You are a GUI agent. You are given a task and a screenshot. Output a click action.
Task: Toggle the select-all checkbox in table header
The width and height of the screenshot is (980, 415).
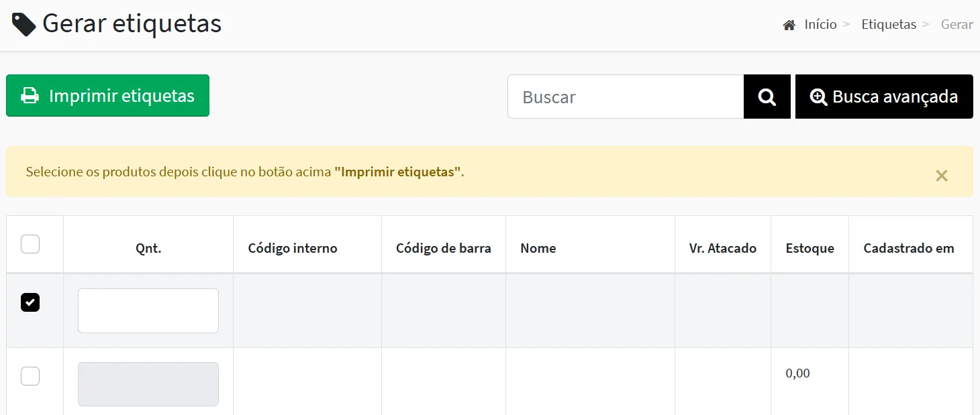[30, 244]
